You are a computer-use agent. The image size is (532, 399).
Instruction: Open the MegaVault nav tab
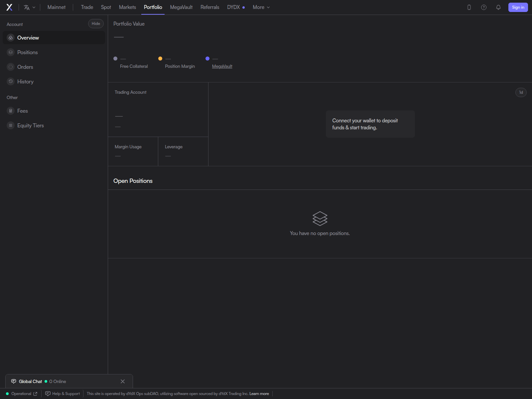tap(181, 7)
